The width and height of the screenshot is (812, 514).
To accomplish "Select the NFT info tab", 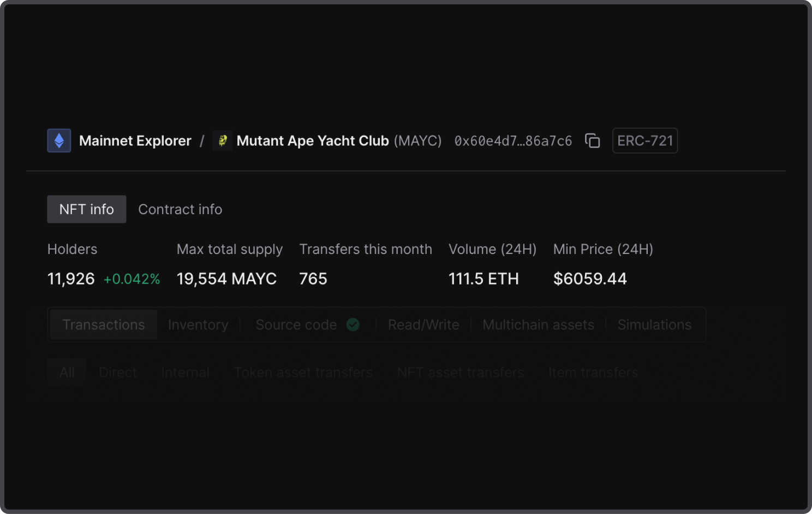I will (86, 209).
